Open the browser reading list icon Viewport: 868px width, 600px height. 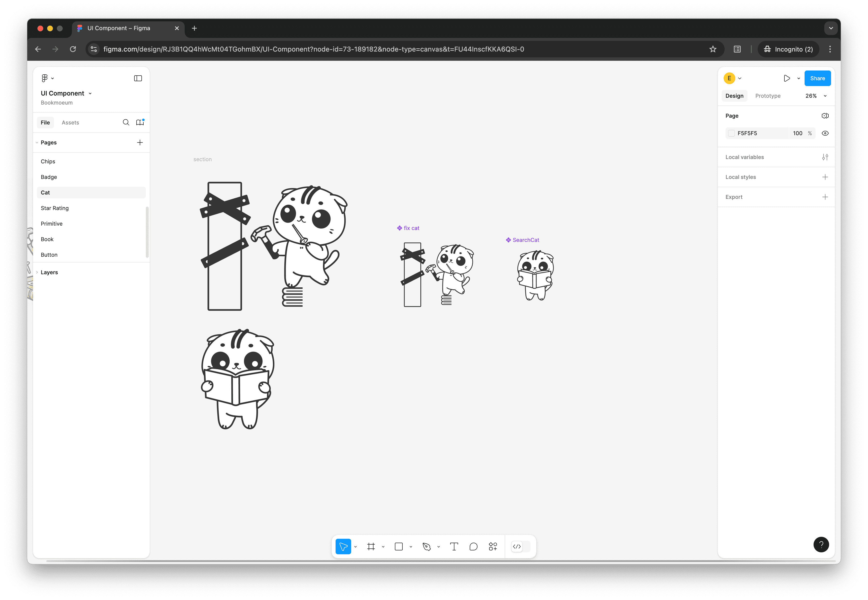pos(737,49)
